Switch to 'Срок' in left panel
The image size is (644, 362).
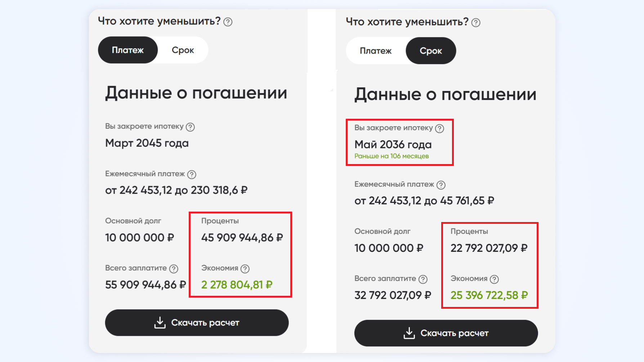tap(183, 50)
